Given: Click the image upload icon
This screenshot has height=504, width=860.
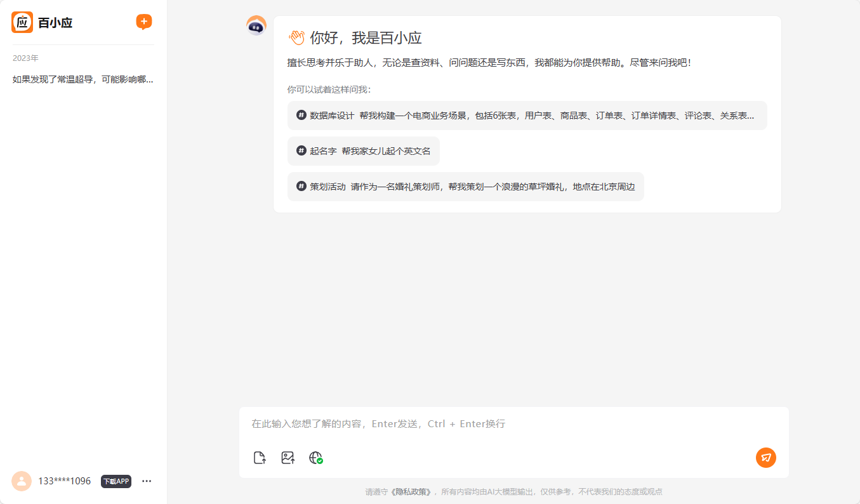Looking at the screenshot, I should click(x=287, y=457).
